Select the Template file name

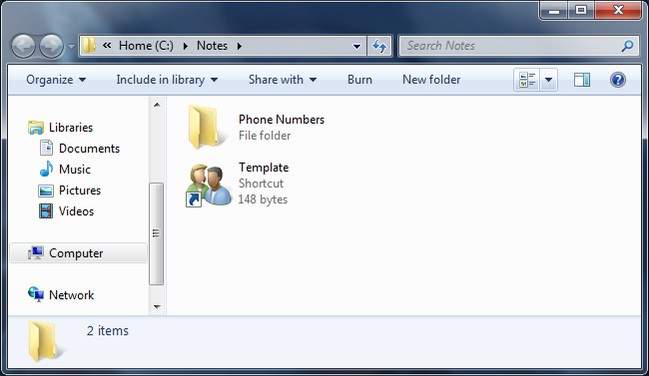(x=264, y=168)
